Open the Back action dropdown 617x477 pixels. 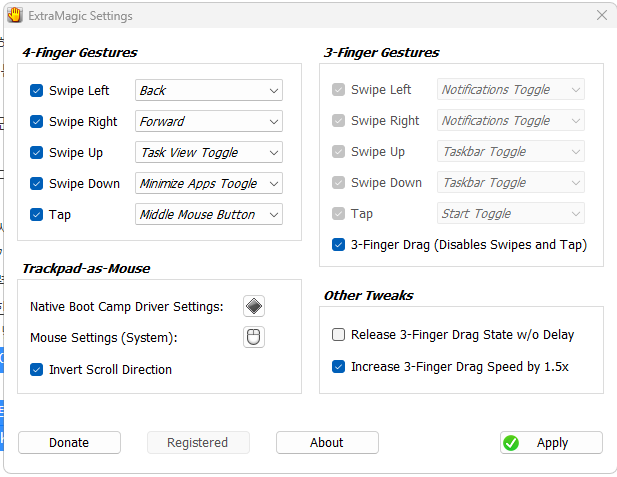click(209, 90)
